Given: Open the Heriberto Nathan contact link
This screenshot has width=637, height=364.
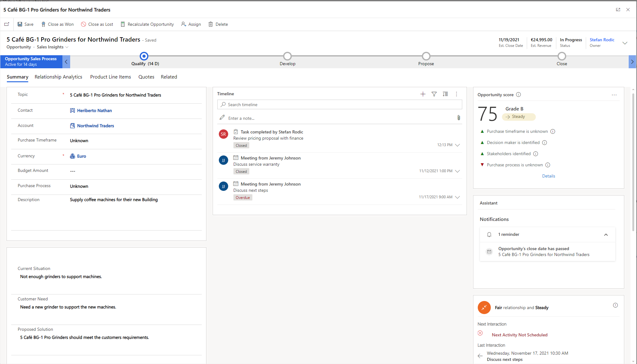Looking at the screenshot, I should [94, 110].
